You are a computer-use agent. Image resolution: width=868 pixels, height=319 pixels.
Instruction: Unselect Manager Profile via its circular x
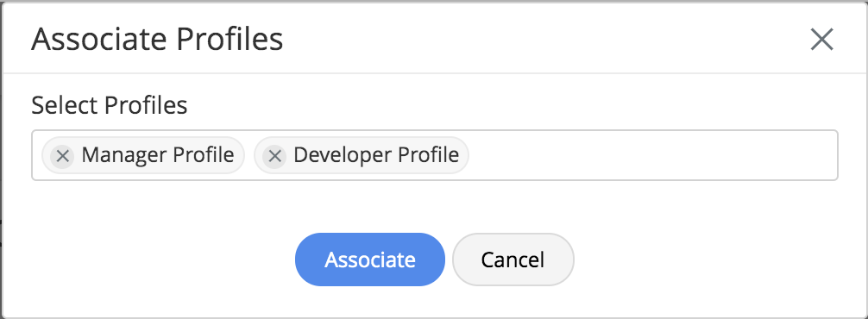pyautogui.click(x=62, y=156)
